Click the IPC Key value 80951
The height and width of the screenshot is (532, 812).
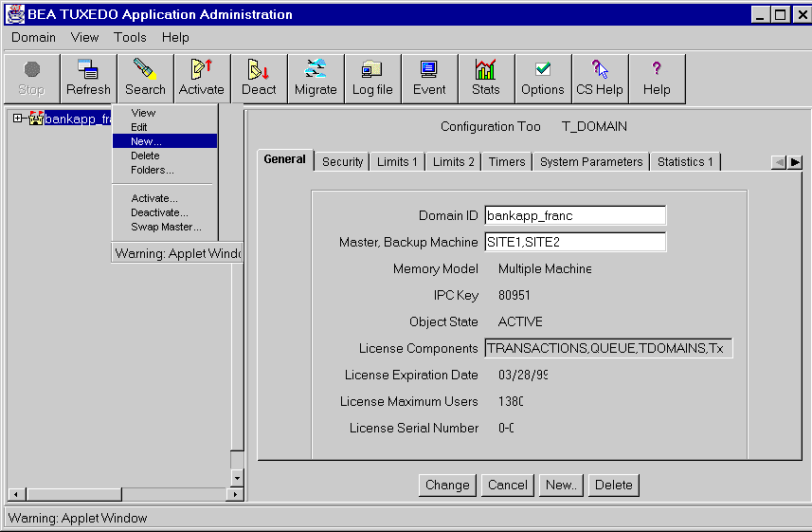(x=514, y=296)
